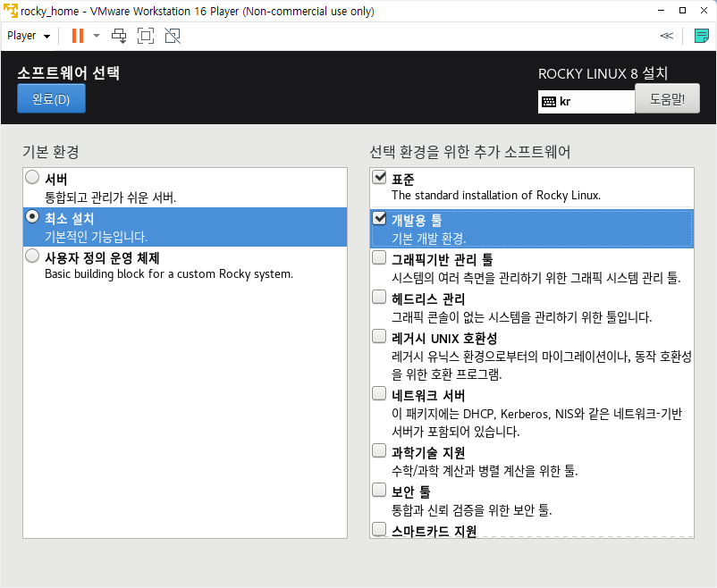Click the collapse toolbar double-arrow icon
This screenshot has width=717, height=588.
(x=667, y=36)
